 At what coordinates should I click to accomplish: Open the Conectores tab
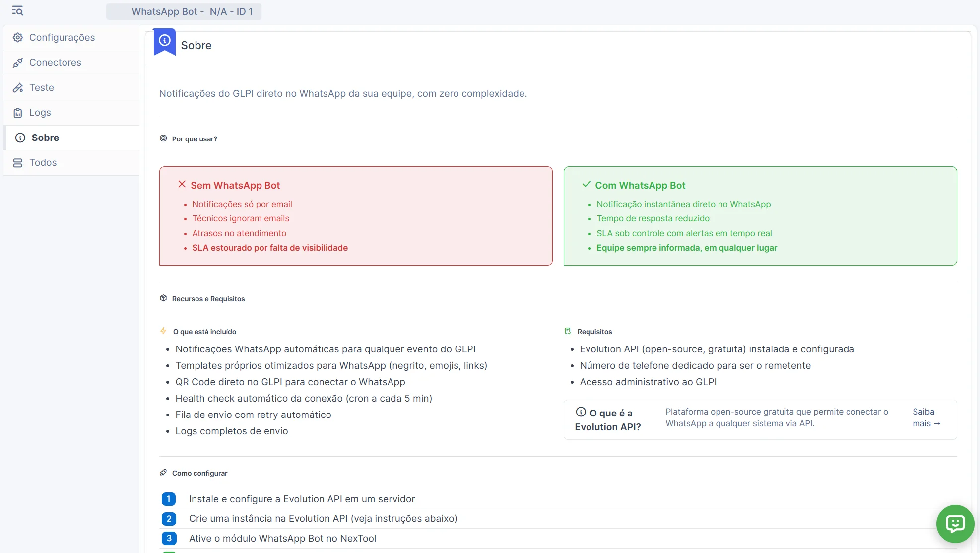71,63
